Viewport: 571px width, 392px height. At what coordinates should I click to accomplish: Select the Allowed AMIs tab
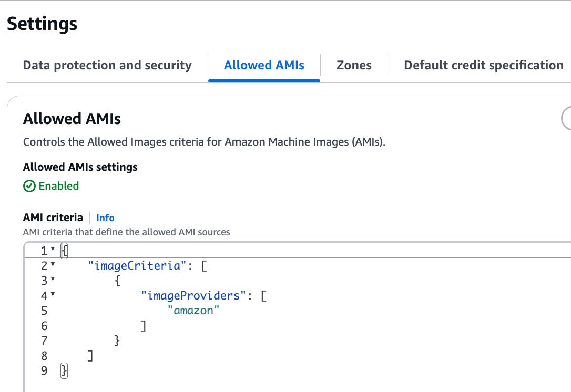pyautogui.click(x=264, y=65)
